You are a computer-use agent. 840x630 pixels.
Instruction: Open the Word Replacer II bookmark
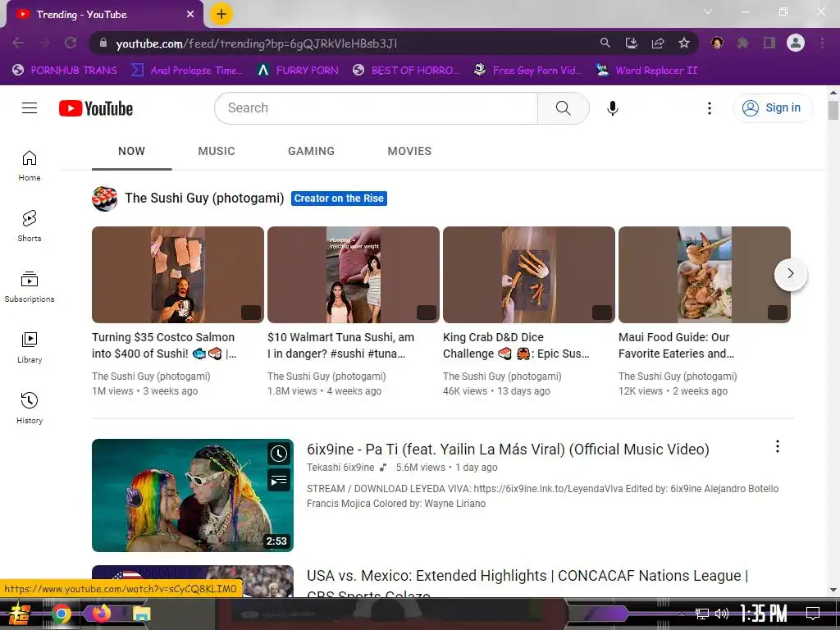pos(646,71)
